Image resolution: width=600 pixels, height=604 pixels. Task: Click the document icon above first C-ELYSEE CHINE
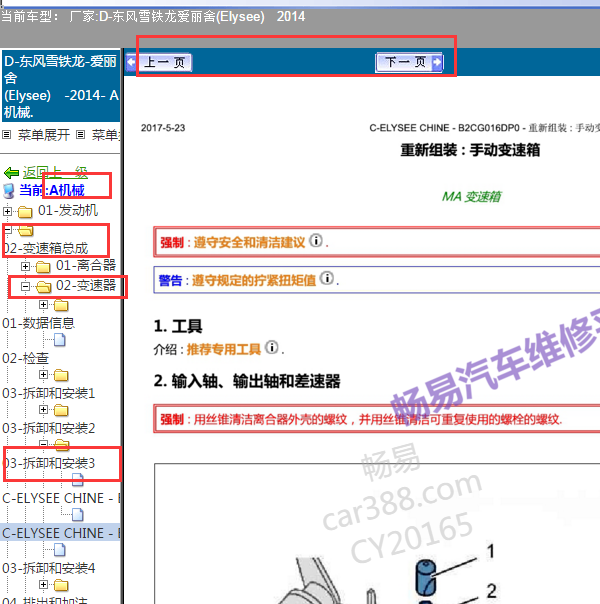[x=78, y=479]
